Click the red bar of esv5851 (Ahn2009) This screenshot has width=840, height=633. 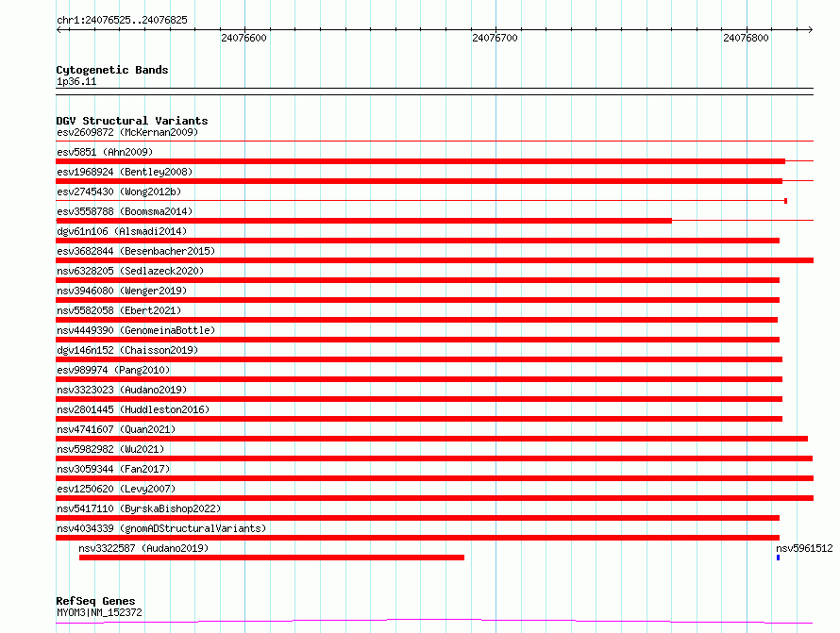pyautogui.click(x=421, y=161)
